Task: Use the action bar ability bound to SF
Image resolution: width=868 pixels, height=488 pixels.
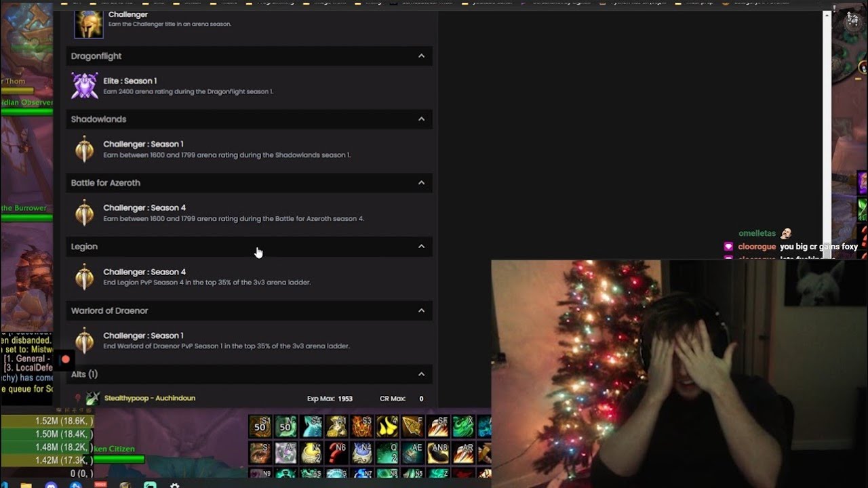Action: 438,426
